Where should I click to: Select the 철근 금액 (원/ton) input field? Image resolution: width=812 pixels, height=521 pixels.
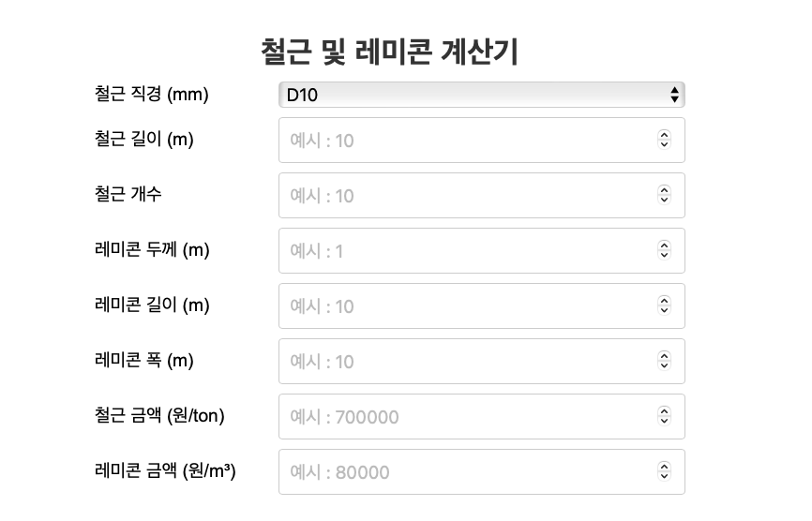click(x=467, y=417)
